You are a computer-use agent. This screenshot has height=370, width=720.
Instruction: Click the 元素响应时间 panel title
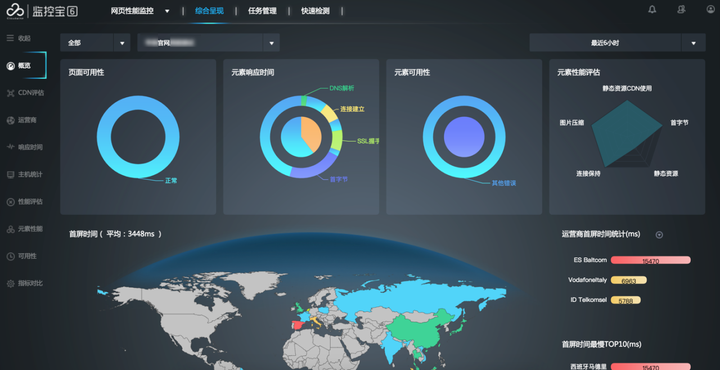click(x=253, y=73)
